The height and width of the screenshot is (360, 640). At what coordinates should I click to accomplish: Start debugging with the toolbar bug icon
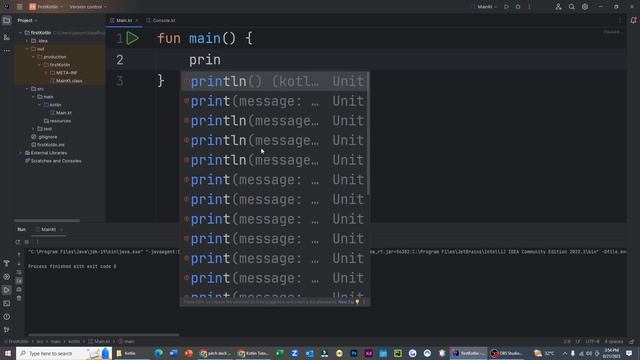click(518, 7)
